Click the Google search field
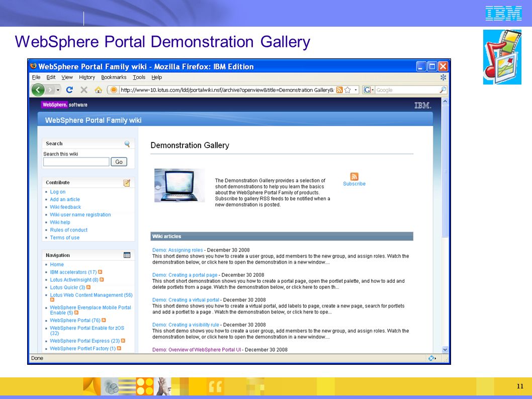This screenshot has height=399, width=532. pyautogui.click(x=406, y=90)
